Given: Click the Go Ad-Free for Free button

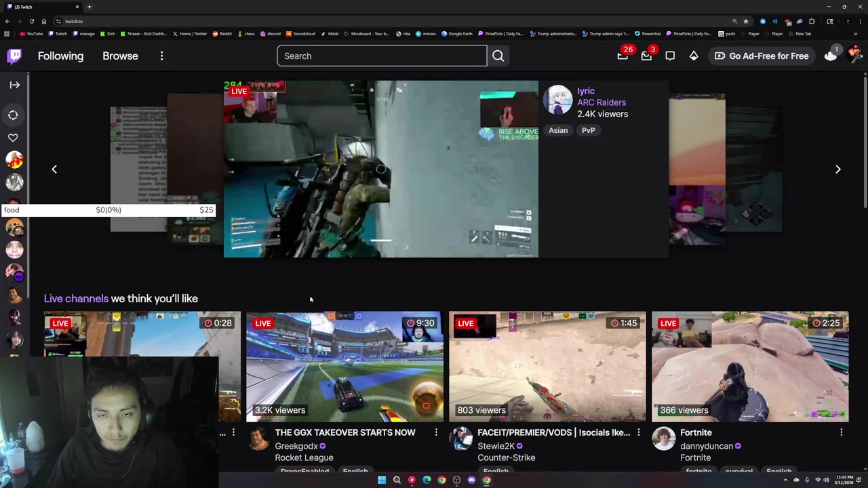Looking at the screenshot, I should pyautogui.click(x=762, y=56).
